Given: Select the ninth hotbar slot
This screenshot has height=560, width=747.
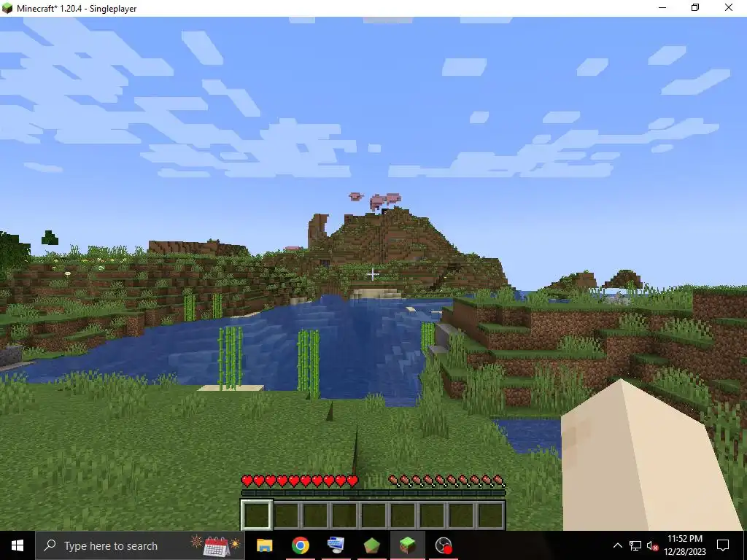Looking at the screenshot, I should click(x=489, y=515).
